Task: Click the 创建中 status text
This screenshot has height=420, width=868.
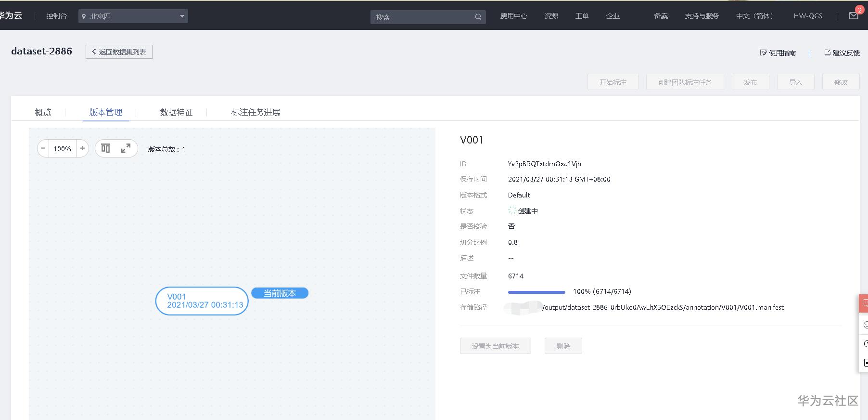Action: [x=528, y=211]
